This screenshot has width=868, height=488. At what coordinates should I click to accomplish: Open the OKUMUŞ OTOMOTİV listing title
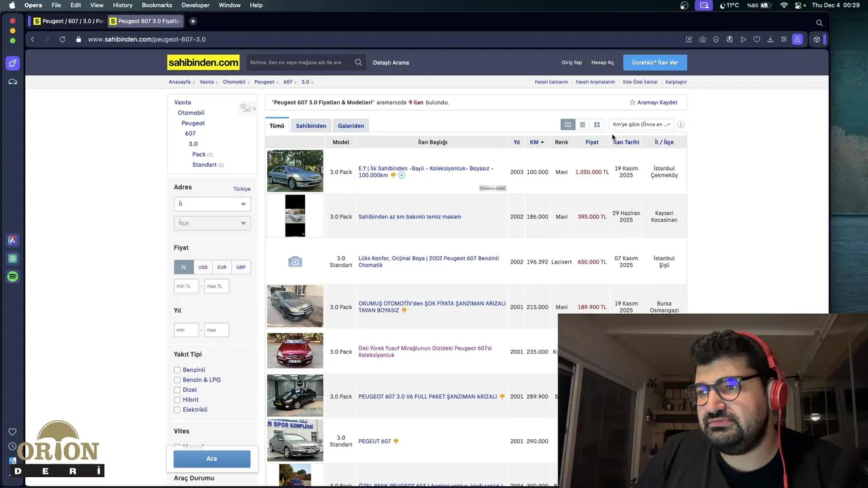(432, 307)
